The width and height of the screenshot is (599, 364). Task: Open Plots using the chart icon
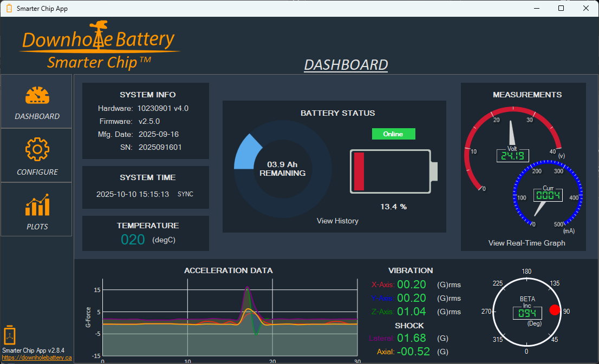pyautogui.click(x=36, y=204)
